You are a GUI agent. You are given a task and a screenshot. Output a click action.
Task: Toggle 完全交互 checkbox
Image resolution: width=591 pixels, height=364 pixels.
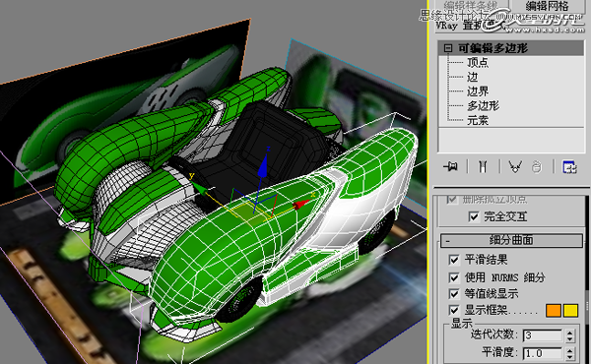(x=474, y=216)
